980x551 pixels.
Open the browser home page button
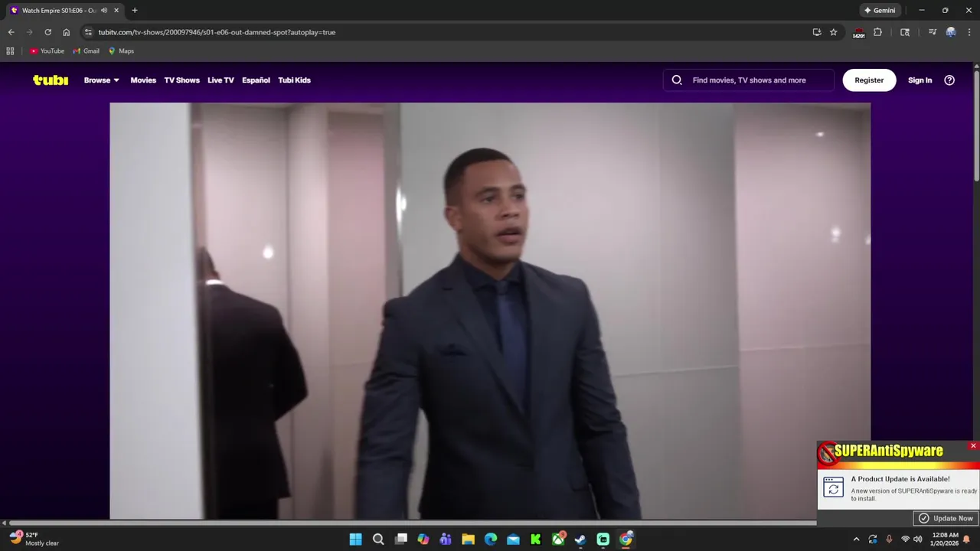[66, 32]
